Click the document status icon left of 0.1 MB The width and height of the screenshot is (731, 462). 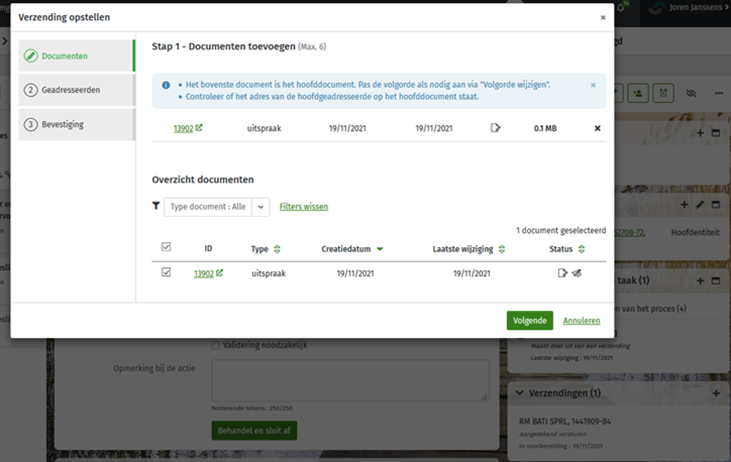tap(495, 128)
